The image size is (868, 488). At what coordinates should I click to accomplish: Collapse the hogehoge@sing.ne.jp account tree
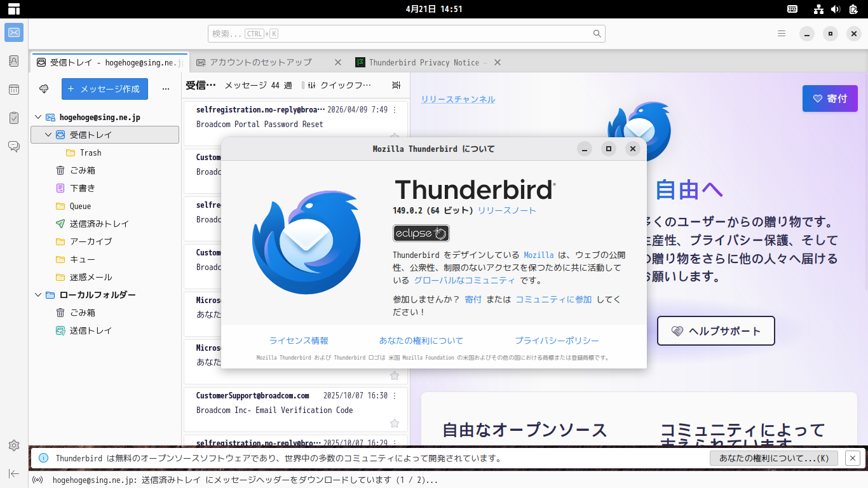[x=38, y=117]
